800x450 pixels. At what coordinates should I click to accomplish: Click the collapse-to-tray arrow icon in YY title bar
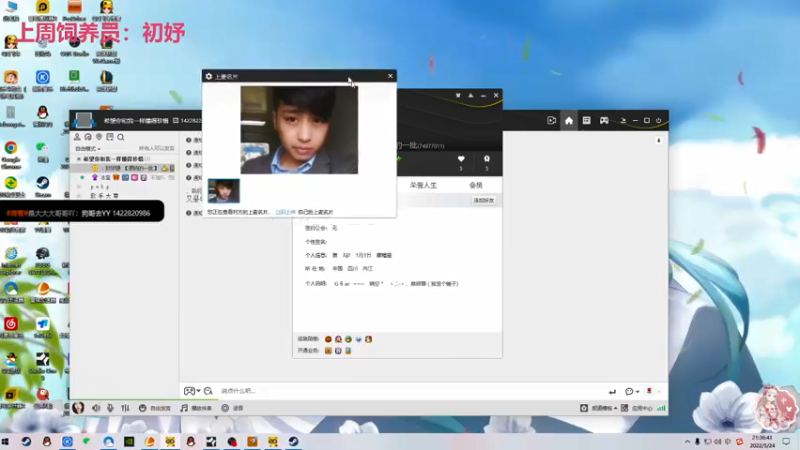pos(623,121)
